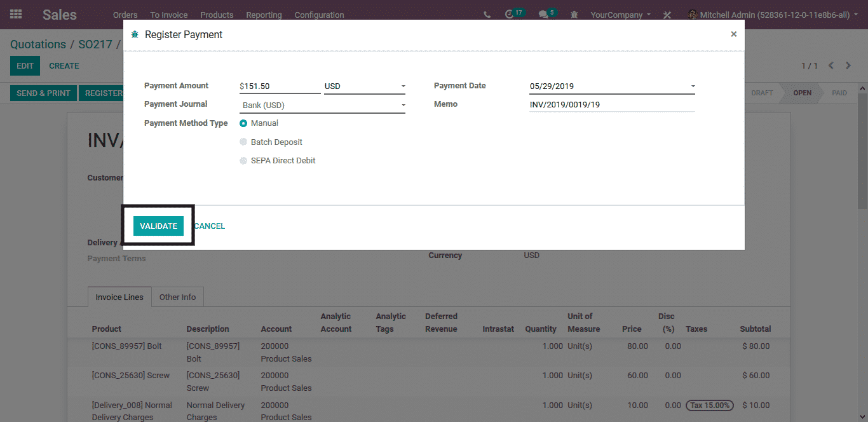This screenshot has width=868, height=422.
Task: Go to previous record arrow
Action: click(831, 65)
